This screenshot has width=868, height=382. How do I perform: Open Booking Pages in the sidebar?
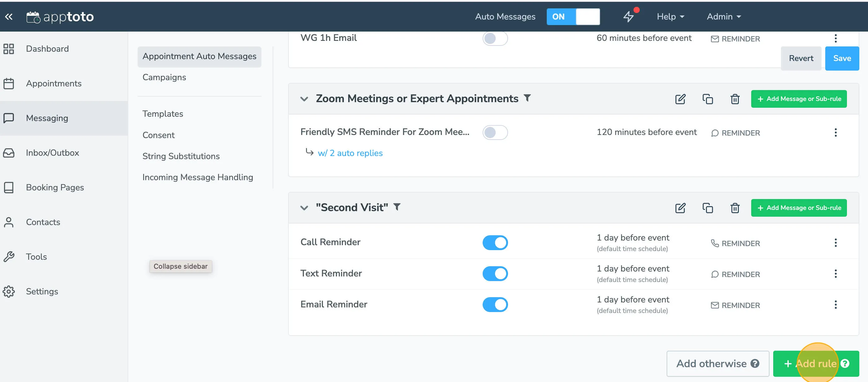(x=55, y=187)
